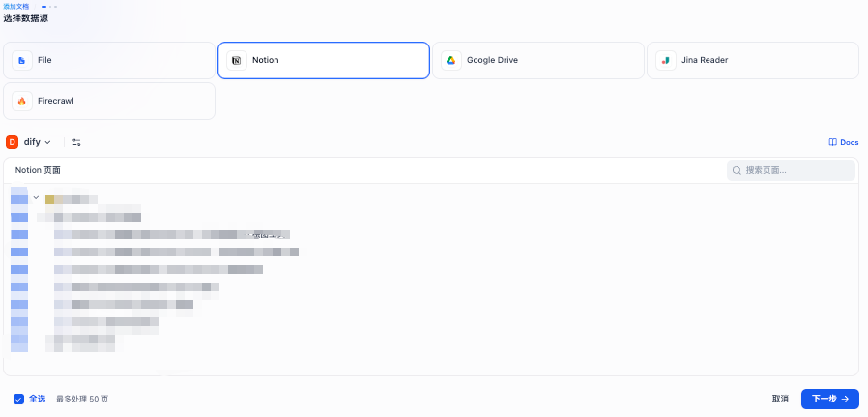The image size is (868, 417).
Task: Select the Notion data source card
Action: click(324, 60)
